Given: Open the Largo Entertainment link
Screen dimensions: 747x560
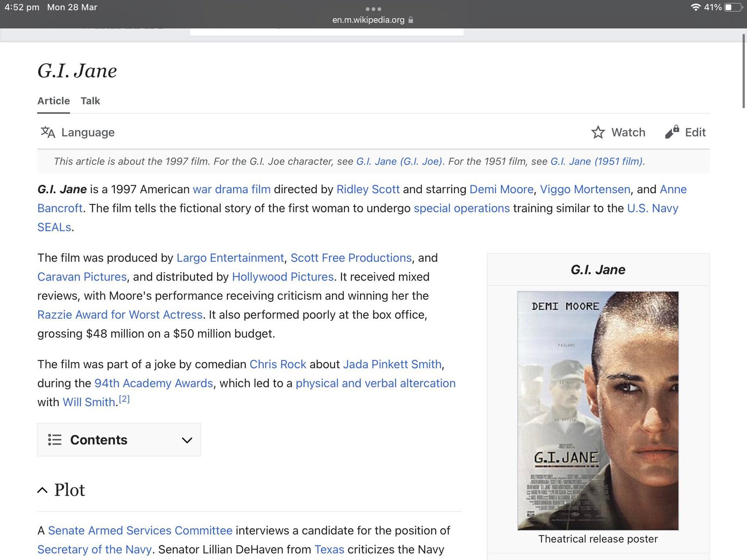Looking at the screenshot, I should 230,258.
